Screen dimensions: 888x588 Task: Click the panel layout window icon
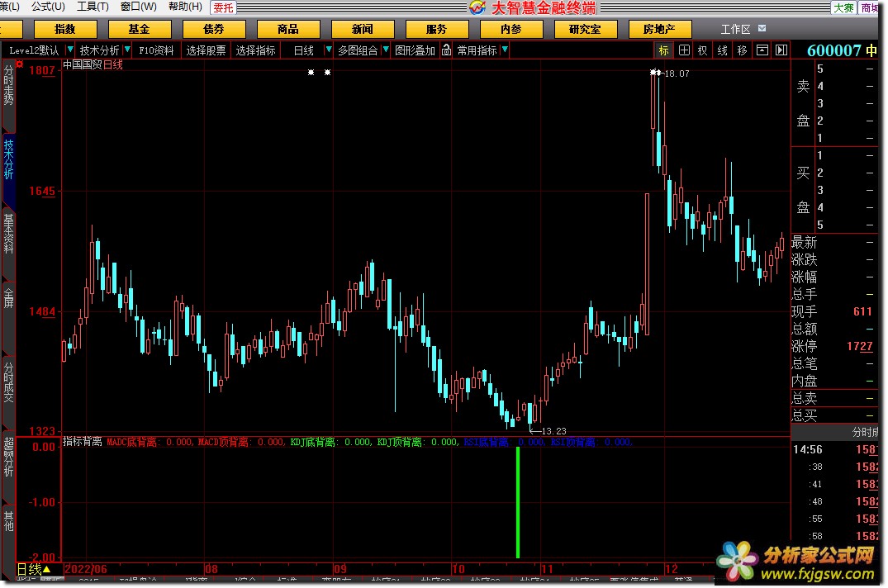coord(762,50)
